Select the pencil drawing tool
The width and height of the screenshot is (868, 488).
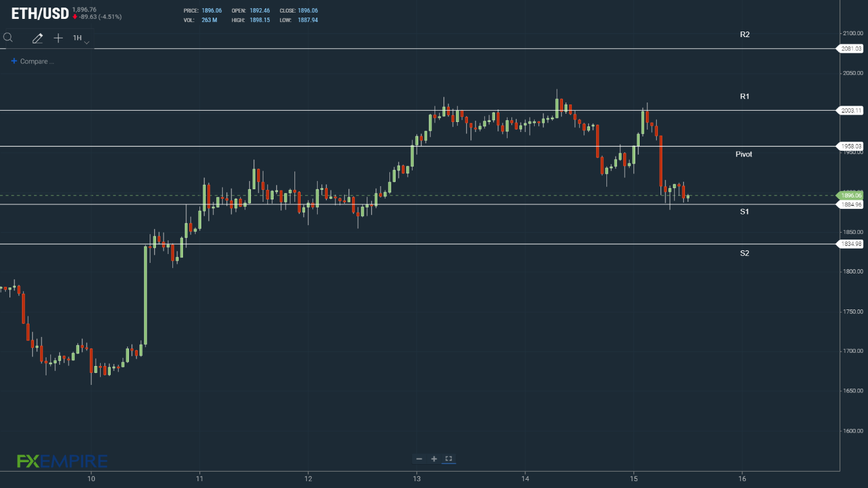click(x=37, y=38)
